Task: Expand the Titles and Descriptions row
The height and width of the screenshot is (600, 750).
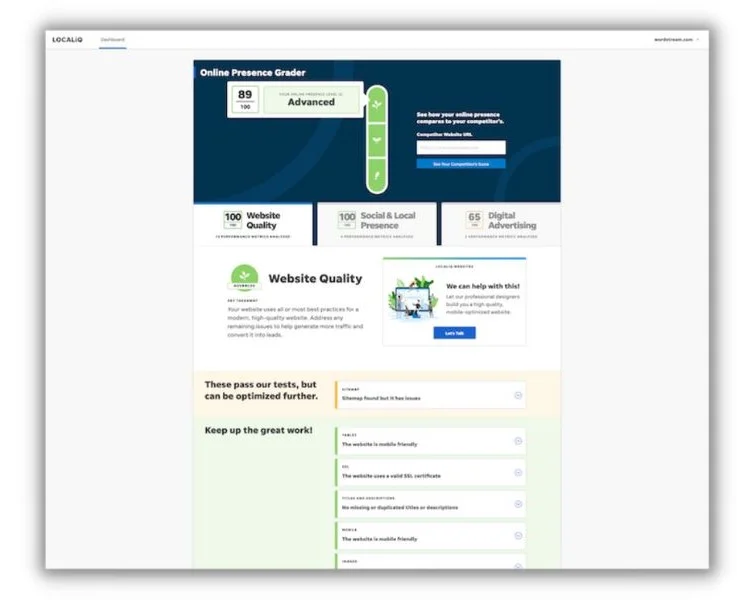Action: 518,504
